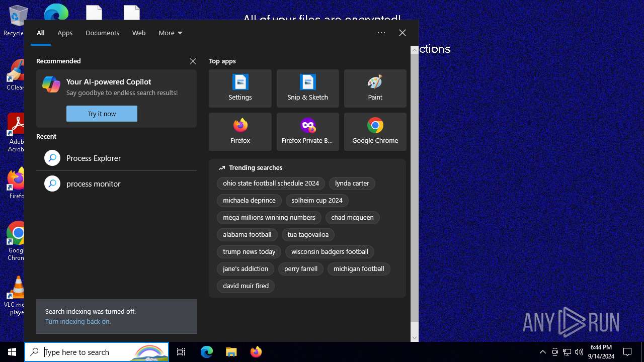Search trending trump news today
The height and width of the screenshot is (362, 644).
pos(249,252)
